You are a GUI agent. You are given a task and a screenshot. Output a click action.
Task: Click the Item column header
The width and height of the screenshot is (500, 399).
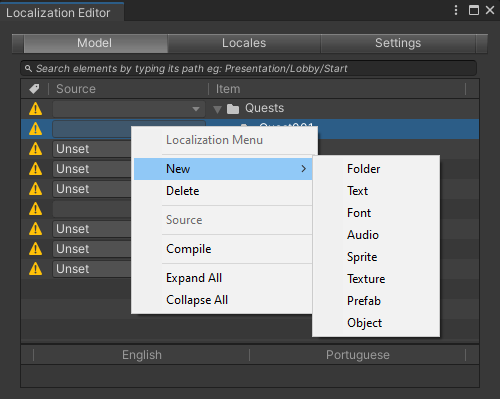pos(337,89)
